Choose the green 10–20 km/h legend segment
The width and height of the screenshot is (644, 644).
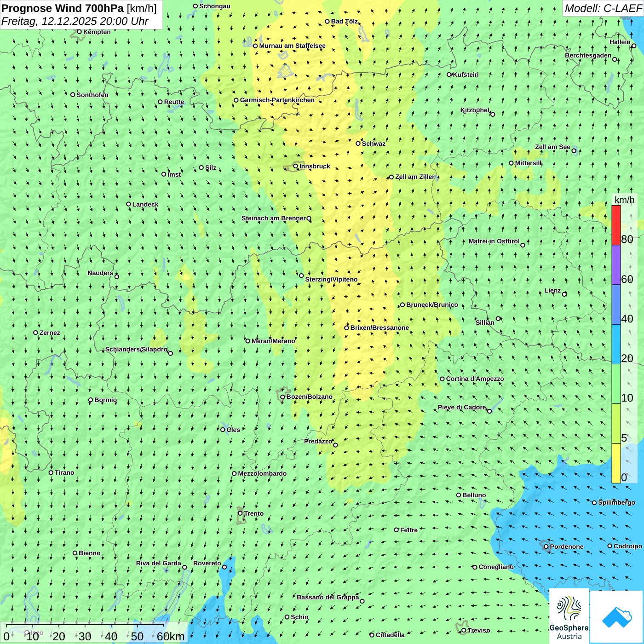click(x=616, y=384)
